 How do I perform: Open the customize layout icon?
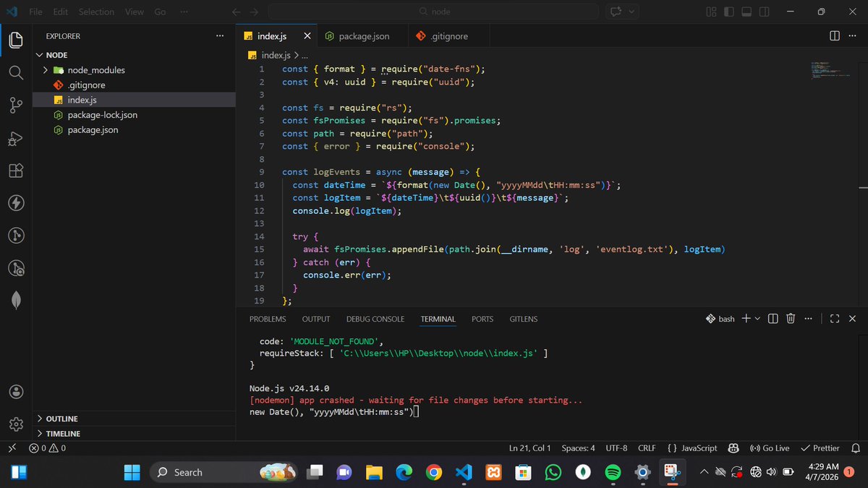point(710,12)
